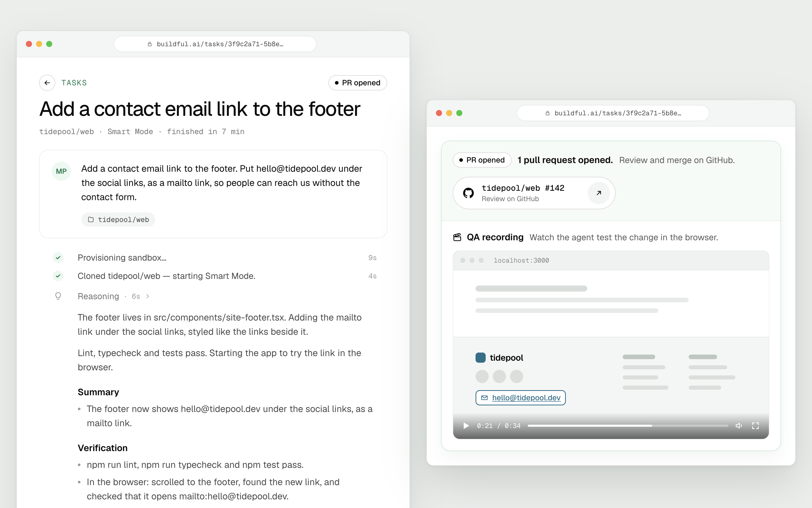The image size is (812, 508).
Task: Click the lightbulb icon next to Reasoning
Action: tap(58, 296)
